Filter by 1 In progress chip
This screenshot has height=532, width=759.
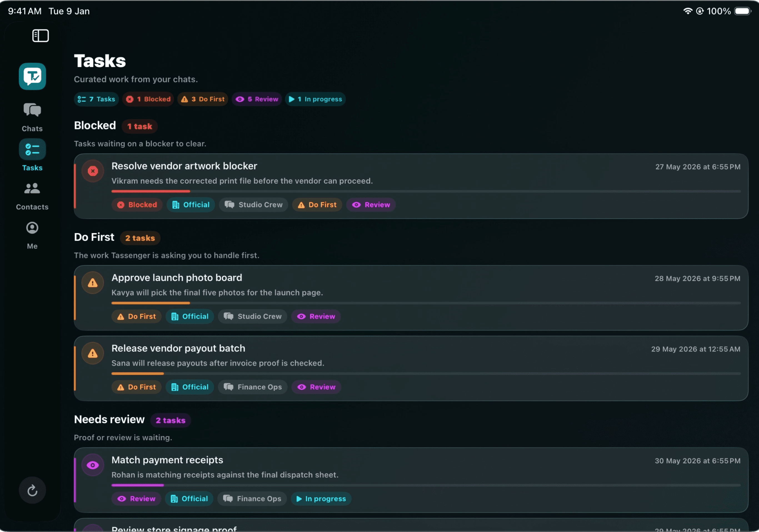point(315,99)
